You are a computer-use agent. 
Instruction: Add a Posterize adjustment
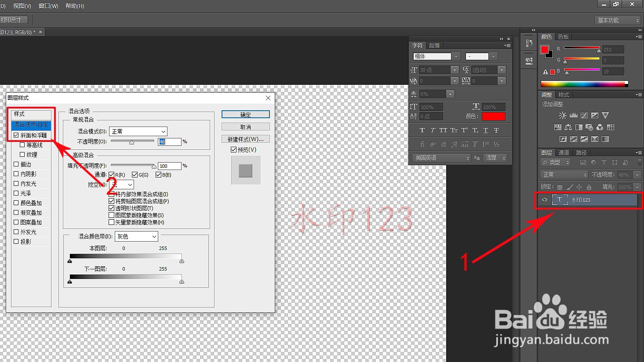(x=574, y=139)
